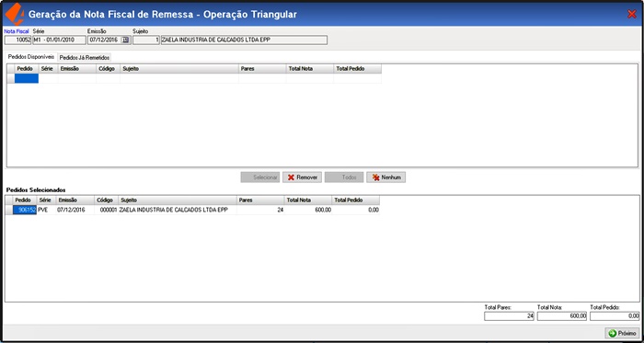Click the PVE série cell
Screen dimensions: 644x343
pos(46,210)
